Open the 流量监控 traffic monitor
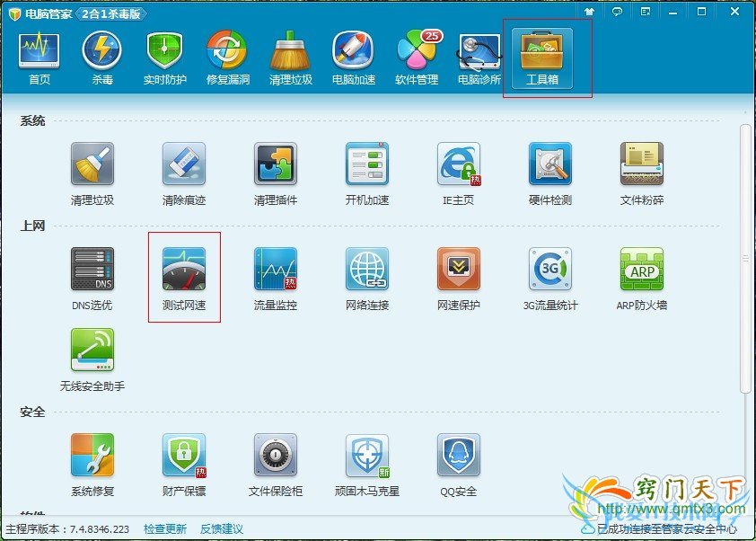Image resolution: width=756 pixels, height=541 pixels. [x=276, y=279]
